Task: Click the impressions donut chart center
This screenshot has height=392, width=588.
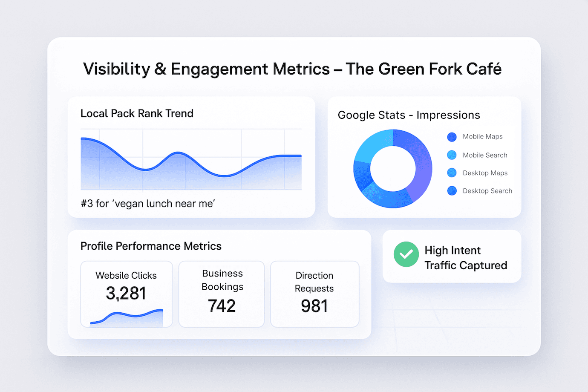Action: point(392,169)
